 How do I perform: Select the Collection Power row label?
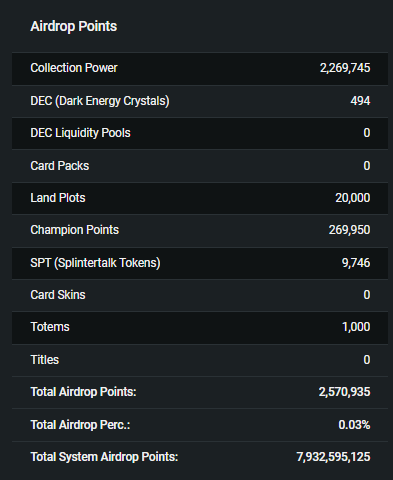[x=74, y=68]
